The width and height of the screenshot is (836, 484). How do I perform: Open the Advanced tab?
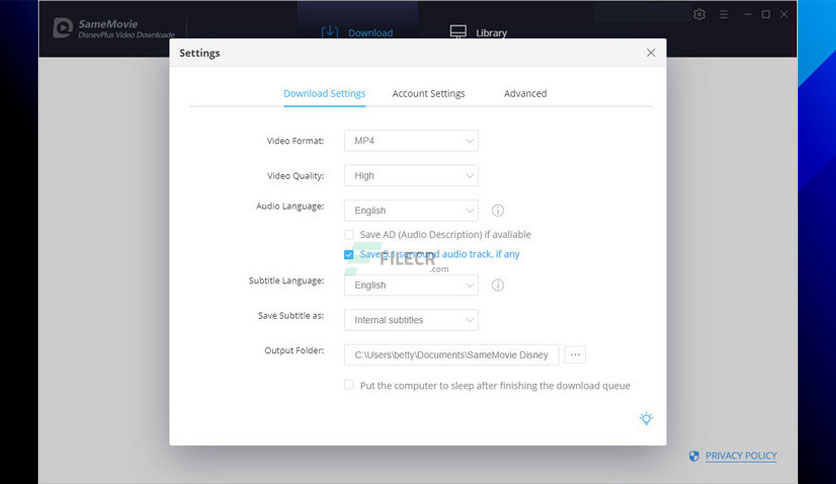(x=525, y=94)
